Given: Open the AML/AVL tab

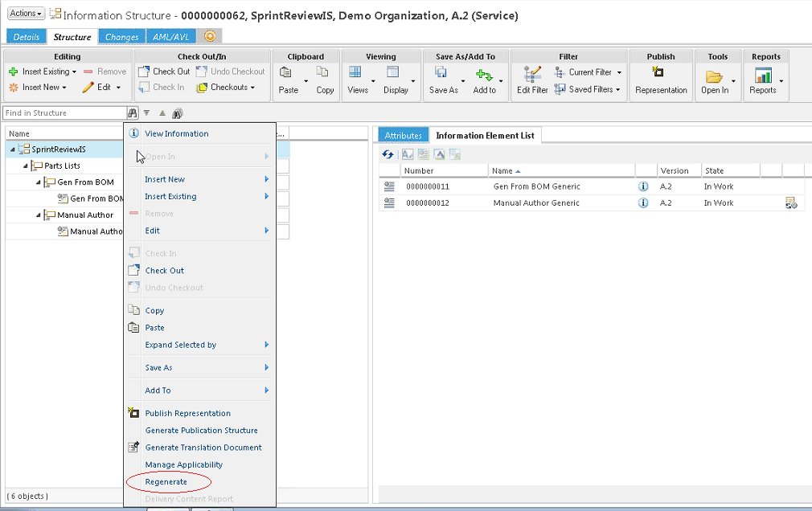Looking at the screenshot, I should [x=171, y=37].
